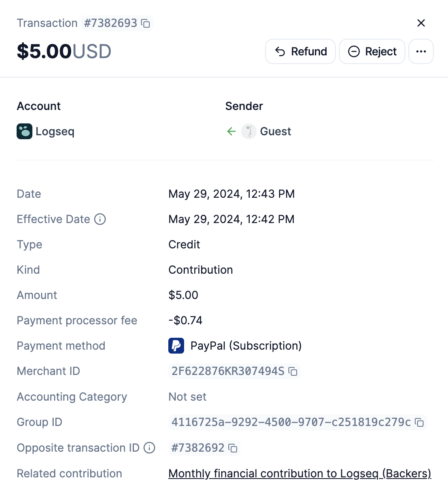Click the Group ID value text
The width and height of the screenshot is (448, 492).
(291, 422)
